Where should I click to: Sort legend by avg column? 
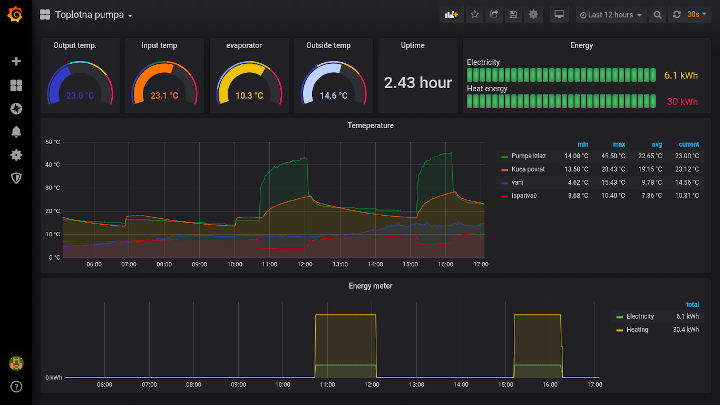coord(657,144)
